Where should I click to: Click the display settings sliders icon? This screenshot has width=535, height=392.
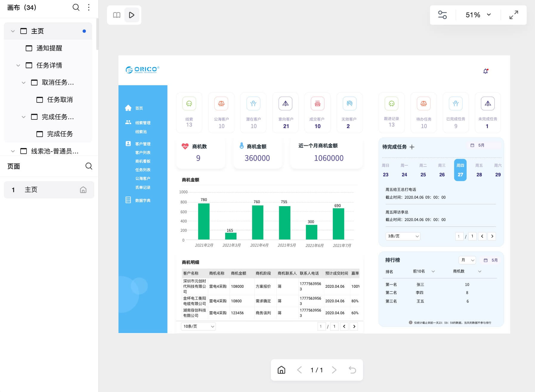pos(442,15)
